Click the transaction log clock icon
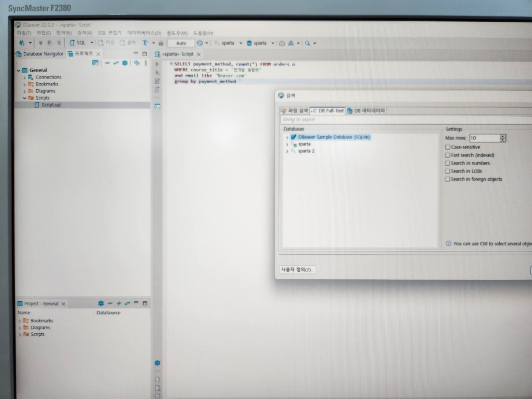This screenshot has height=399, width=532. (200, 43)
